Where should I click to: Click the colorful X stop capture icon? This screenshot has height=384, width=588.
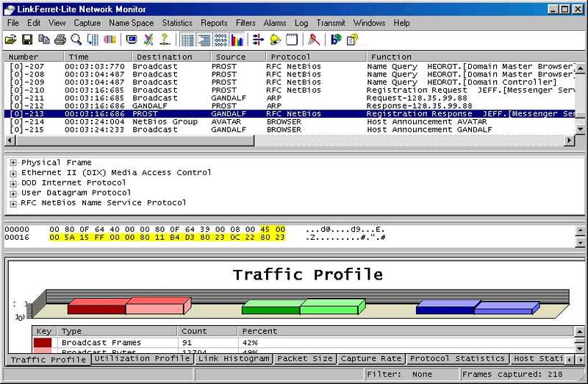tap(148, 40)
